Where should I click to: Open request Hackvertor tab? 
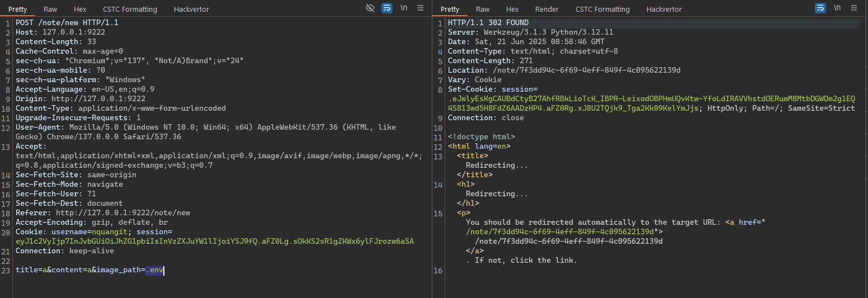tap(192, 9)
